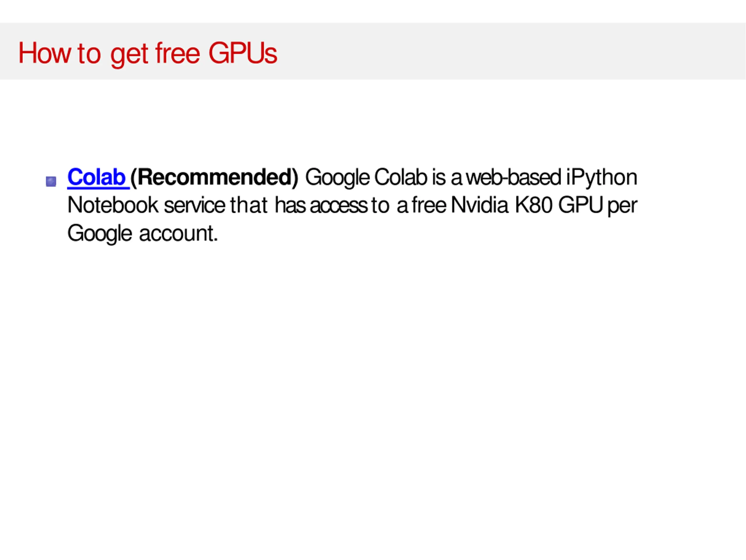Click the word 'access' in the body text
The image size is (746, 560).
click(x=338, y=205)
